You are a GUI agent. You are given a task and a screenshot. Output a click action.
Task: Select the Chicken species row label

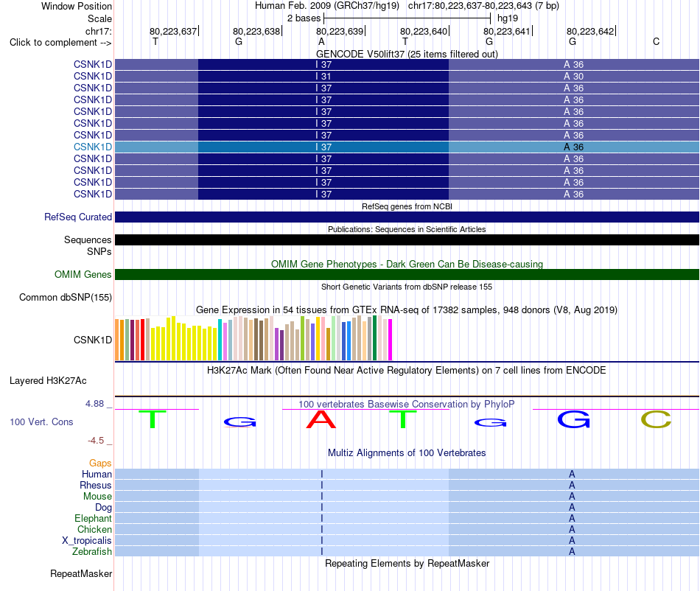coord(94,529)
